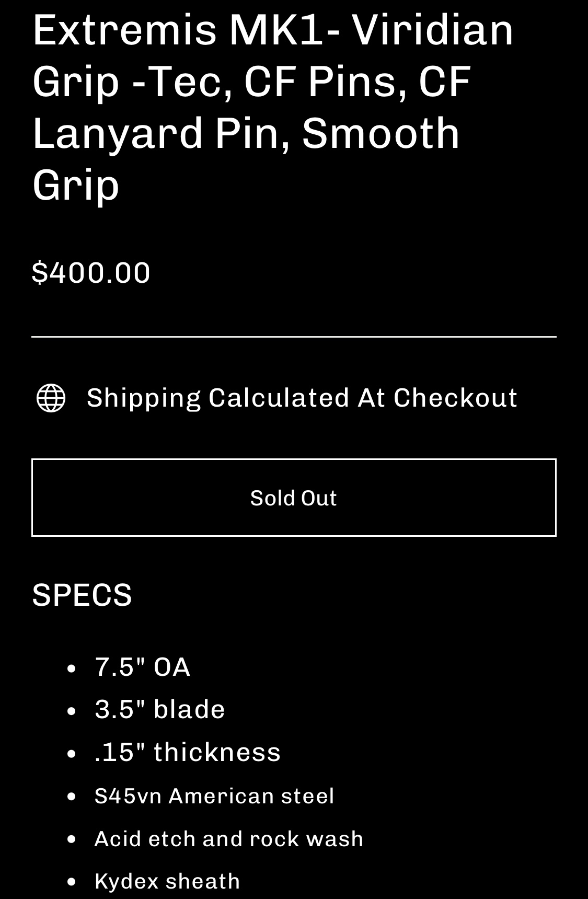The image size is (588, 899).
Task: Click the Kydex sheath list item
Action: (x=167, y=881)
